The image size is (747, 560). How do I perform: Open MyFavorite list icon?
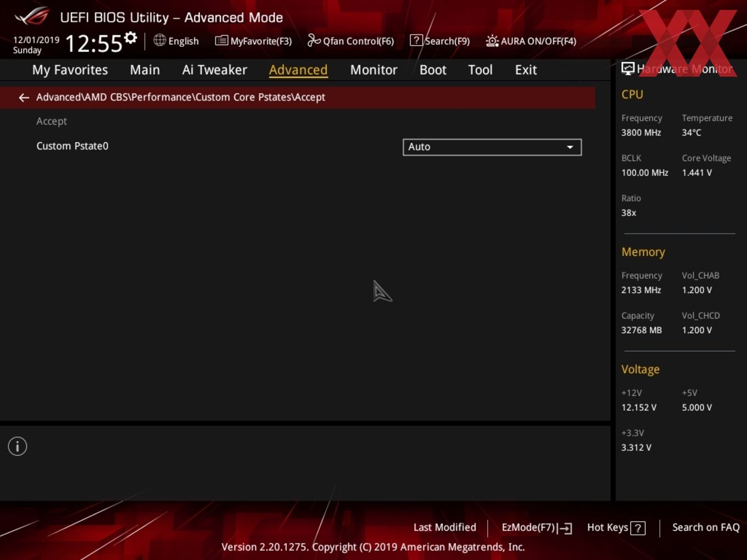221,41
